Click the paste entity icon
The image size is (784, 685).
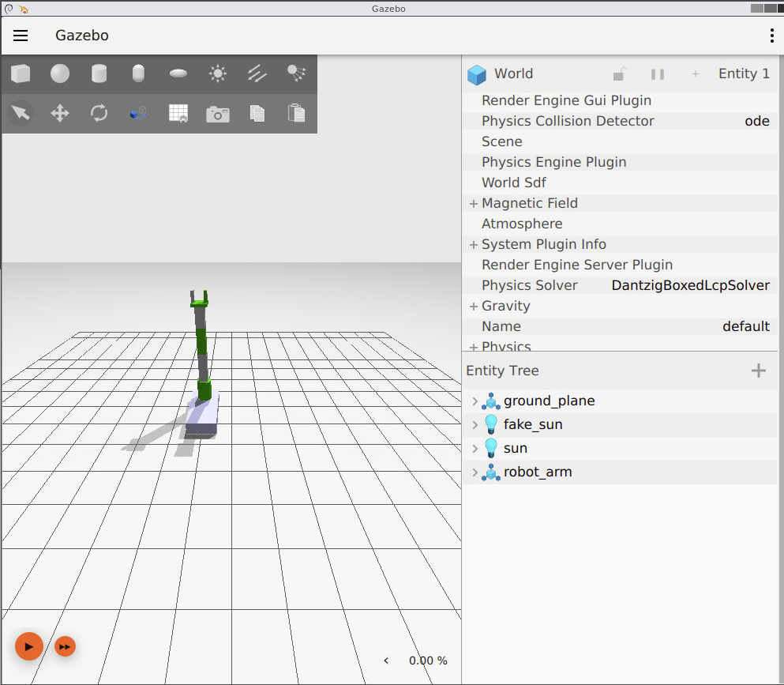click(297, 113)
